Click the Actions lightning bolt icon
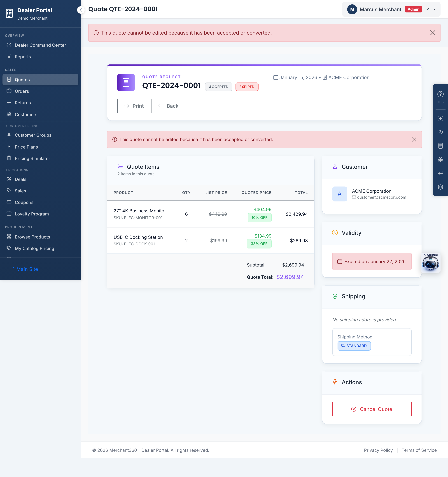 point(335,382)
